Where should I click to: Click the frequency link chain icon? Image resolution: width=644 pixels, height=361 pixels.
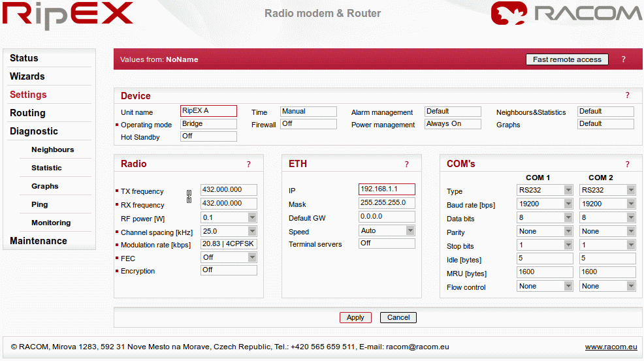coord(189,196)
